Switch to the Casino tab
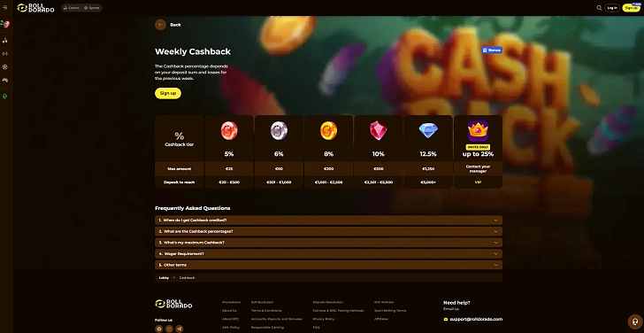644x333 pixels. click(x=72, y=8)
